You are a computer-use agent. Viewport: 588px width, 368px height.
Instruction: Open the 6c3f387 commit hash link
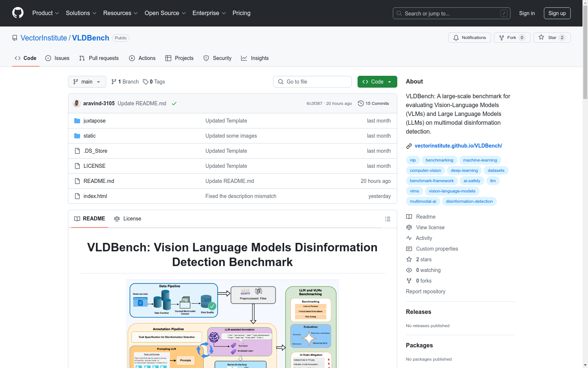tap(314, 103)
